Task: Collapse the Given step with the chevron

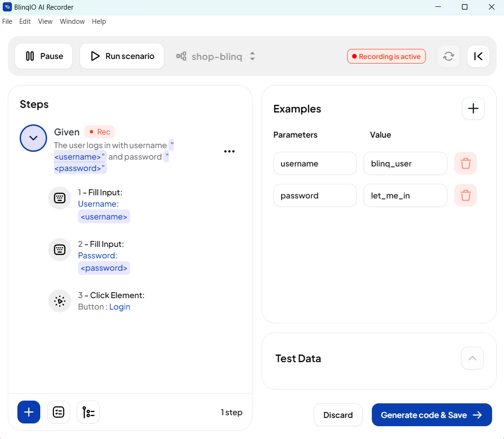Action: [x=33, y=138]
